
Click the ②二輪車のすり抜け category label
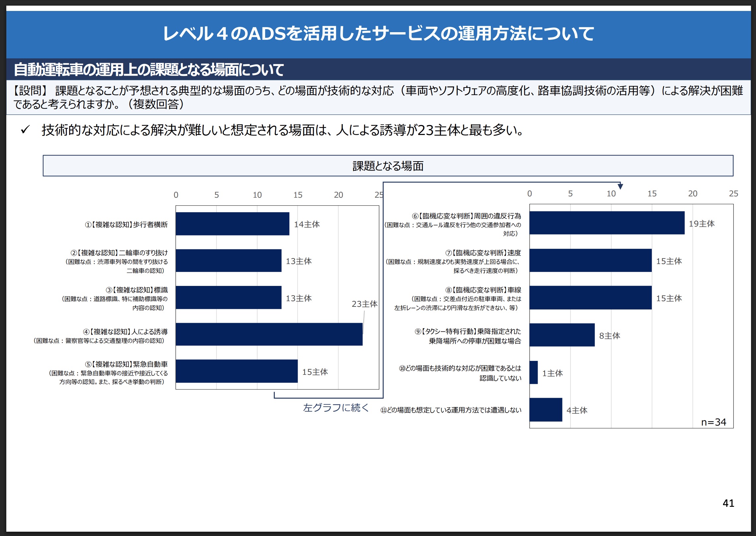pyautogui.click(x=119, y=253)
